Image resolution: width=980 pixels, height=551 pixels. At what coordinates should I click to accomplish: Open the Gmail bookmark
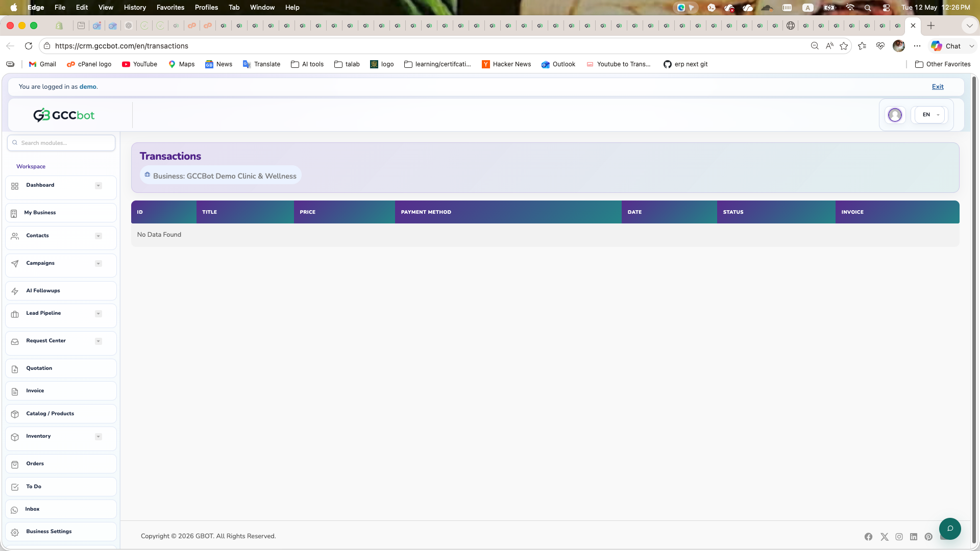[42, 64]
